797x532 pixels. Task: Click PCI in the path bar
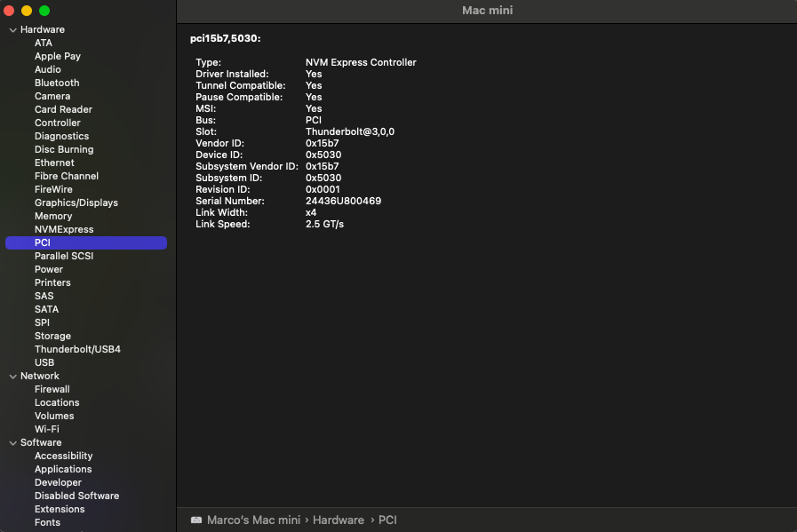click(387, 520)
